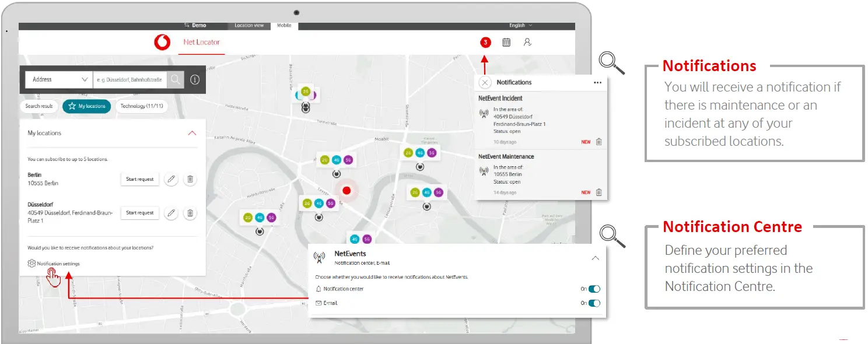The height and width of the screenshot is (344, 868).
Task: Delete the Düsseldorf location via trash icon
Action: [x=190, y=213]
